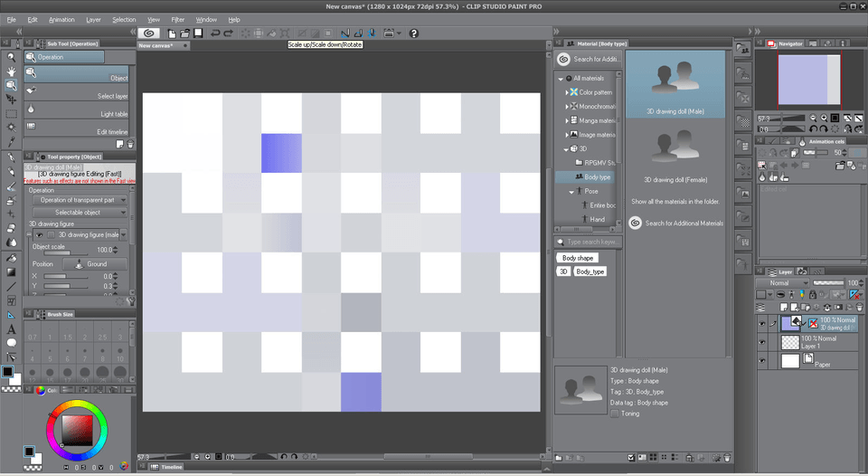Expand the Manga material folder
The image size is (868, 476).
[x=567, y=120]
